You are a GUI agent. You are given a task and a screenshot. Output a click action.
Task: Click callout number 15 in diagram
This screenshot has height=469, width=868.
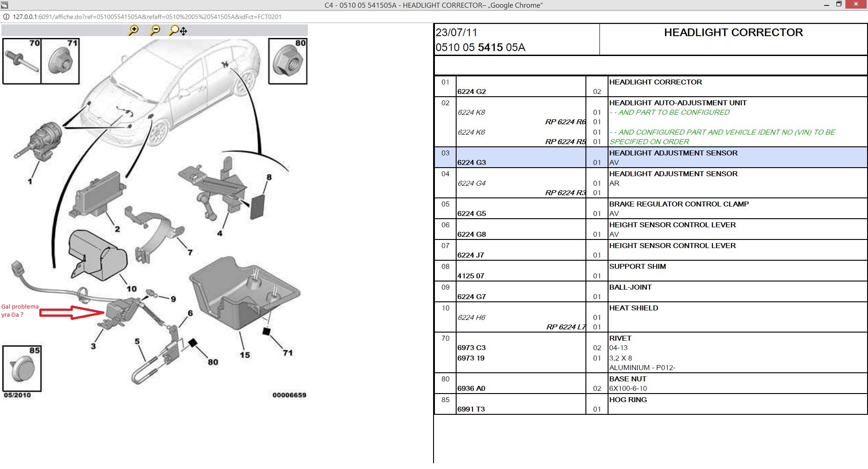click(x=245, y=355)
